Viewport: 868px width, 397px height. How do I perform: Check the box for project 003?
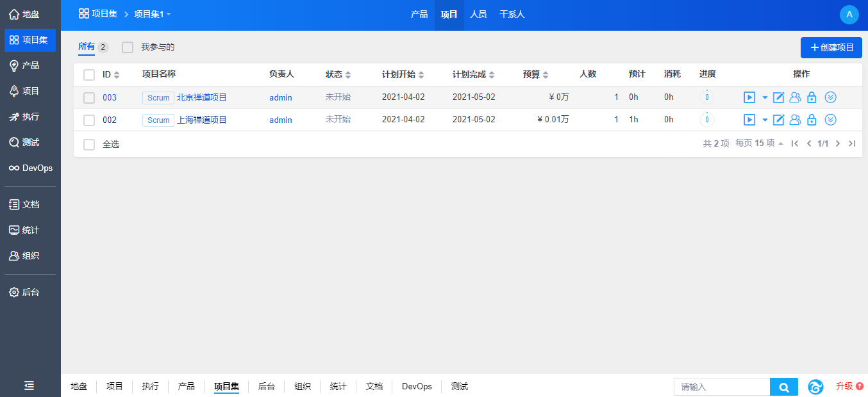[89, 98]
